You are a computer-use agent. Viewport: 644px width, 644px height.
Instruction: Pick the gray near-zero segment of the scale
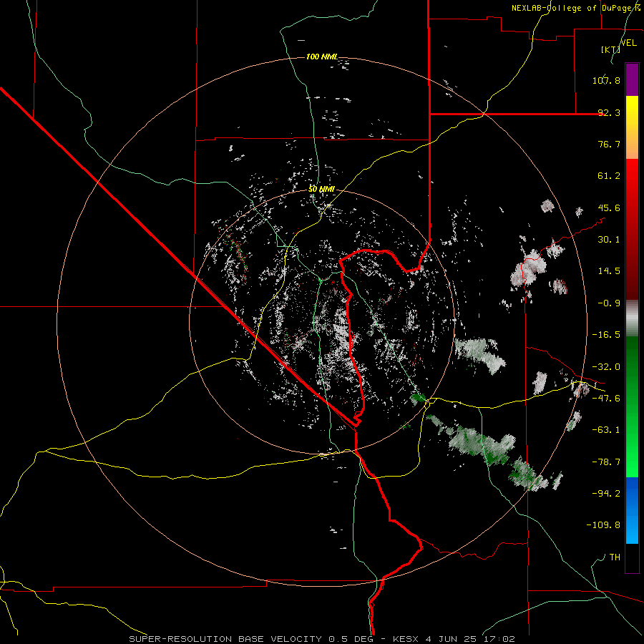point(632,318)
